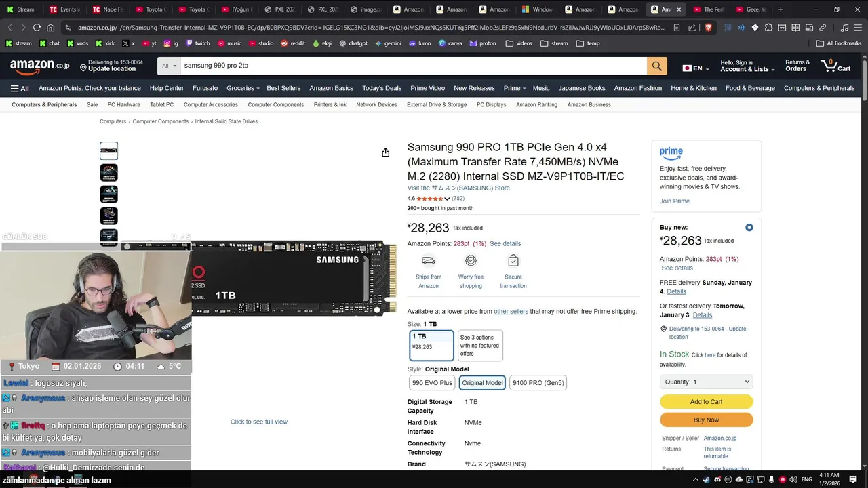
Task: Click the Brave shield icon in address bar
Action: pyautogui.click(x=708, y=28)
